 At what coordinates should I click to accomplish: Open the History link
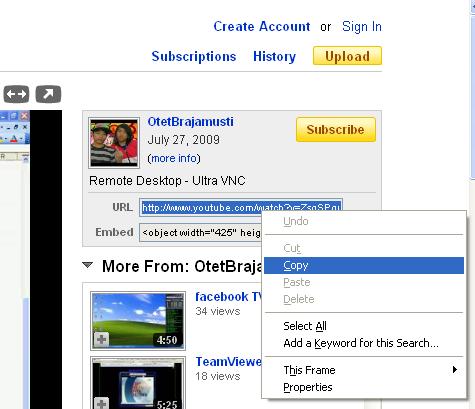274,56
